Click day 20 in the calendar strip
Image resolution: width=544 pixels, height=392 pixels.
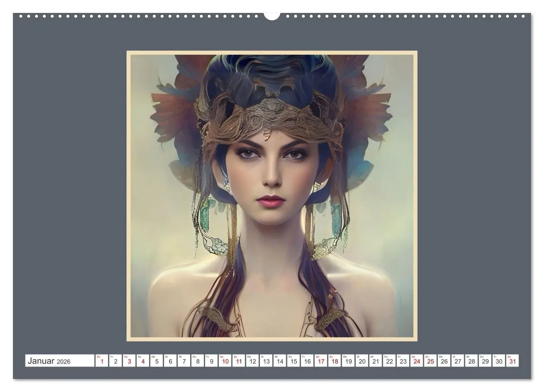(x=362, y=361)
